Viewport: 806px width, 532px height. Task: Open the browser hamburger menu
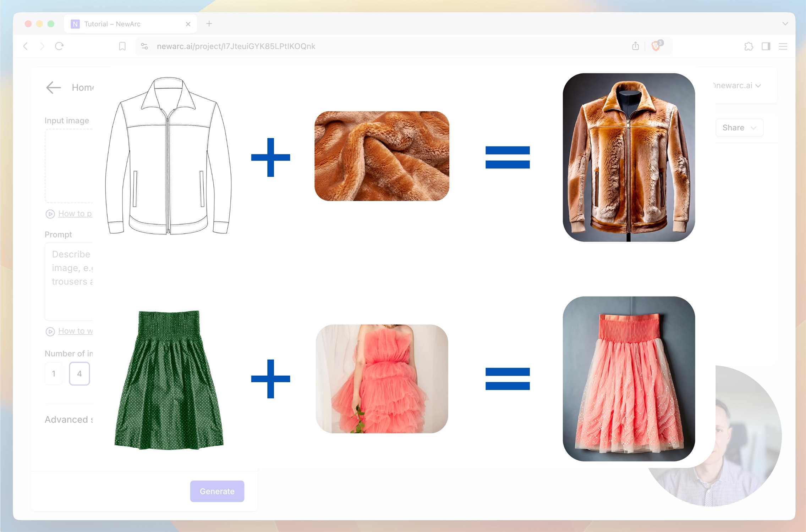pos(783,46)
